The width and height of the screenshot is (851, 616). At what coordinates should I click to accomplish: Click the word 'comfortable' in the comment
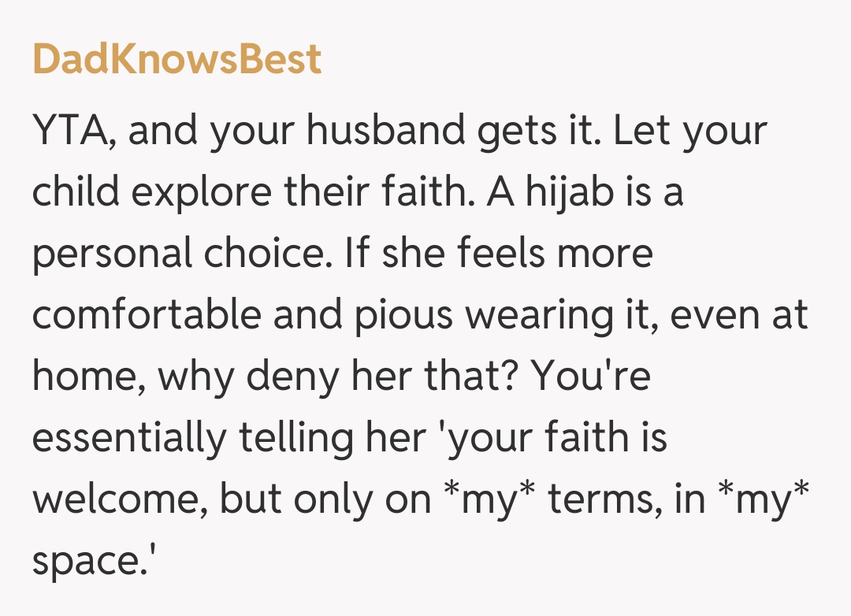click(x=147, y=315)
